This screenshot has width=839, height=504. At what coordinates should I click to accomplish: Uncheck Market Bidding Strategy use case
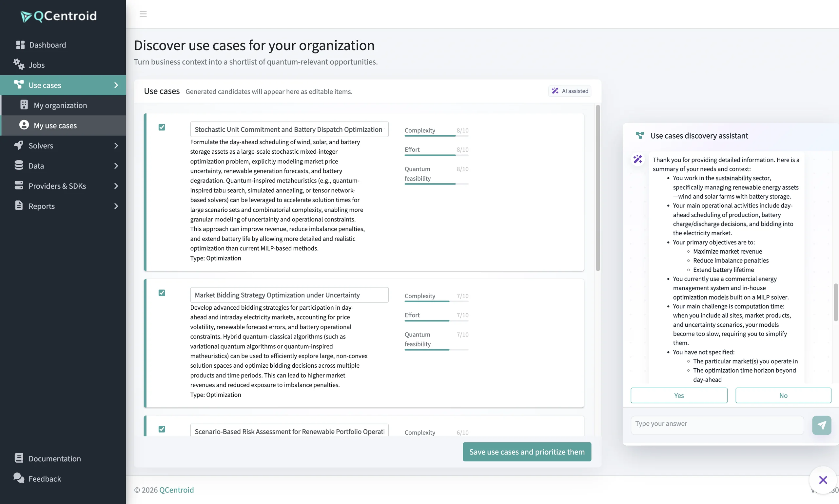point(162,293)
